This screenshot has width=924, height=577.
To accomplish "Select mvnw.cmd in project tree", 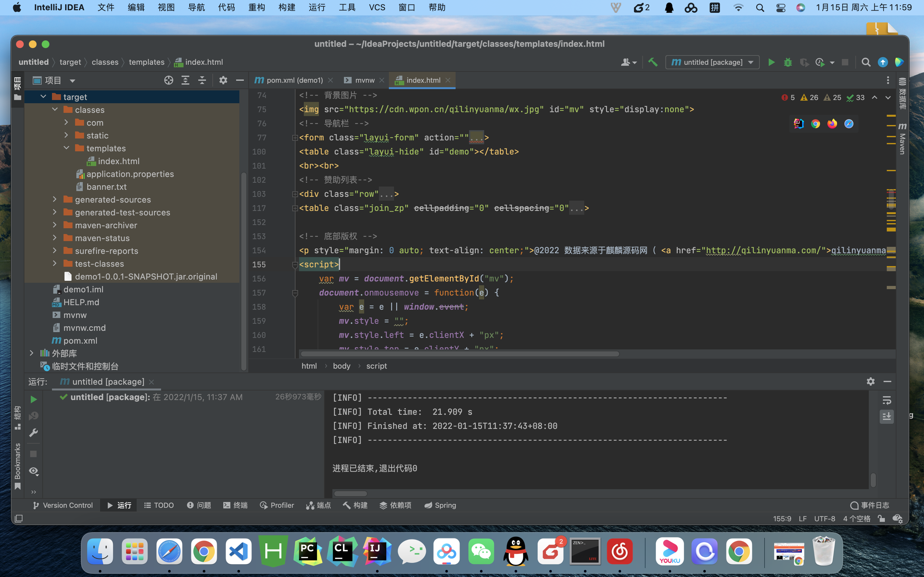I will [x=84, y=327].
